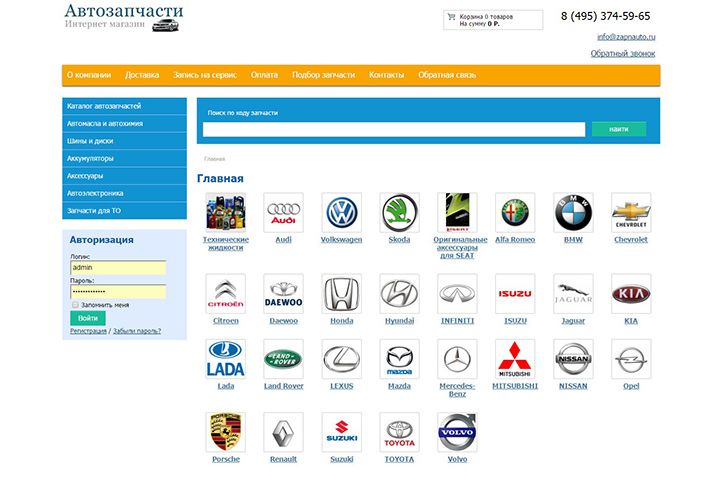
Task: Open the Renault logo icon
Action: click(x=283, y=432)
